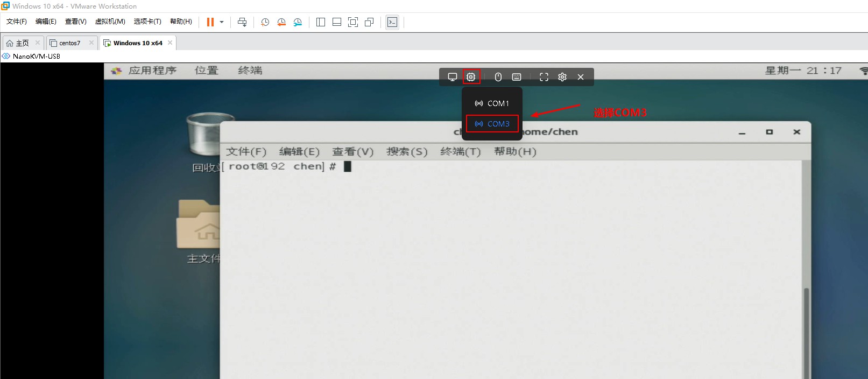
Task: Close the Windows 10 x64 tab
Action: pyautogui.click(x=170, y=43)
